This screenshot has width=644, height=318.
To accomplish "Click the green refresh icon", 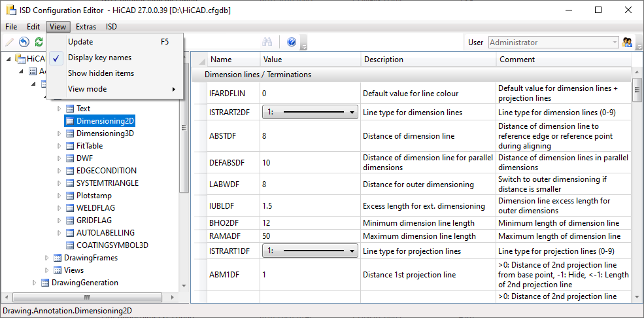I will click(x=39, y=42).
